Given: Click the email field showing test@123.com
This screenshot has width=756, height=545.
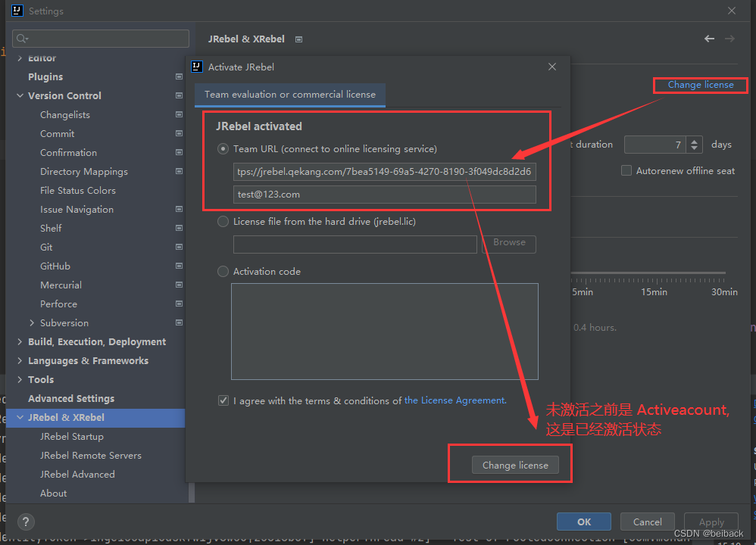Looking at the screenshot, I should (x=384, y=195).
